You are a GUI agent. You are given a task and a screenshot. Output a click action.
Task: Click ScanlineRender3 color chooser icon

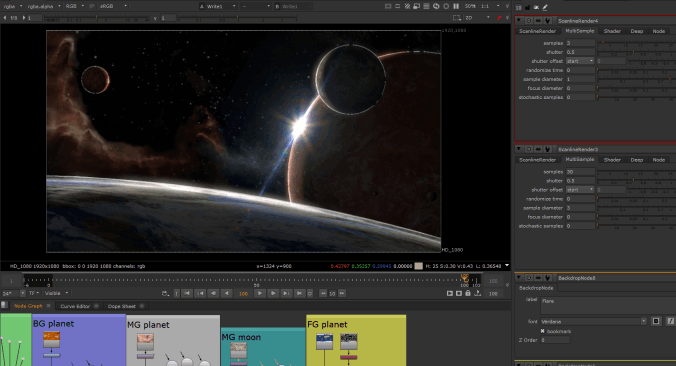(538, 149)
